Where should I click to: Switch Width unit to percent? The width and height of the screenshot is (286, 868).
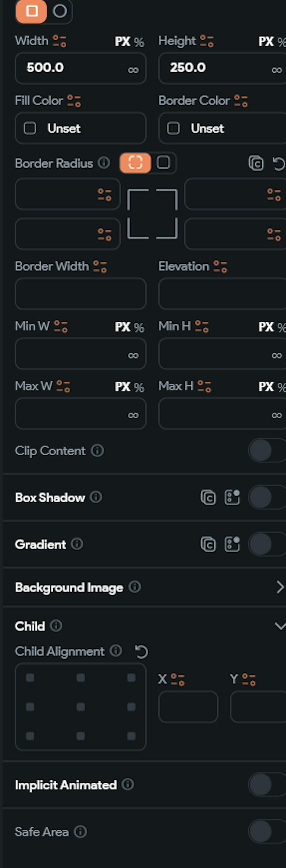(x=139, y=42)
